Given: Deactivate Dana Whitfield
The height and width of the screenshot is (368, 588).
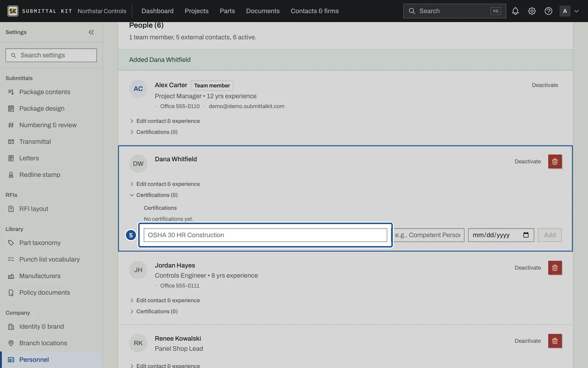Looking at the screenshot, I should coord(528,162).
